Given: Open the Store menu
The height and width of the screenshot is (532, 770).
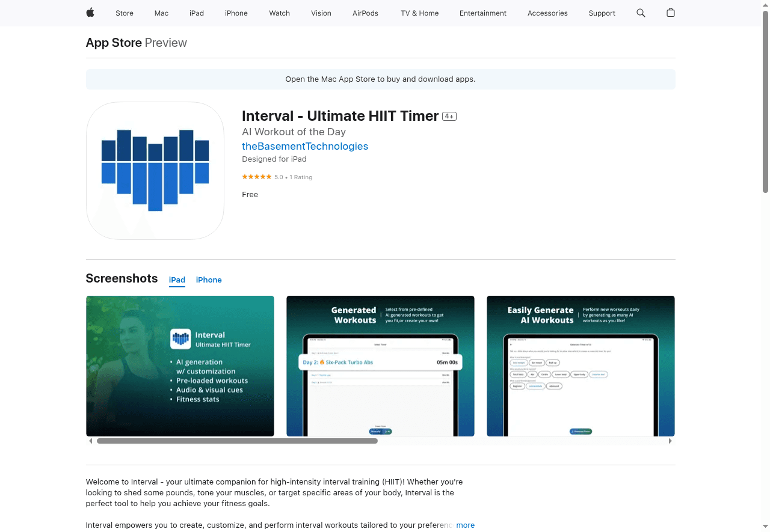Looking at the screenshot, I should point(125,13).
